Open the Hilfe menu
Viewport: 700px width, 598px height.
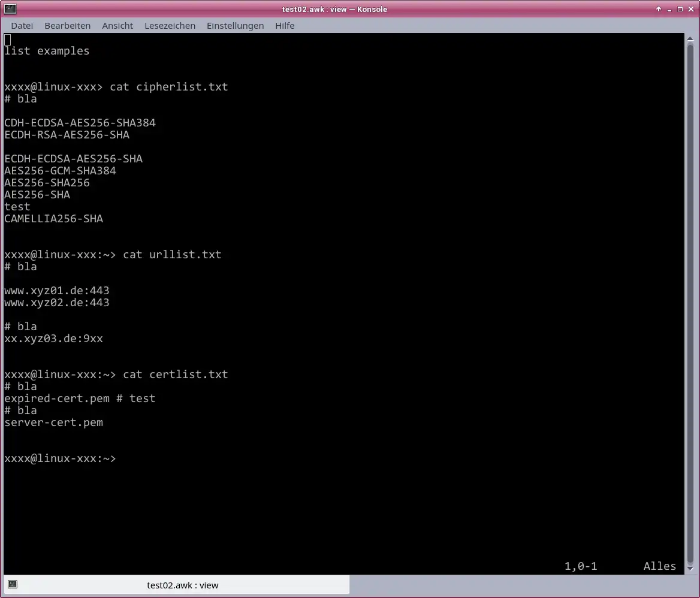pos(285,25)
